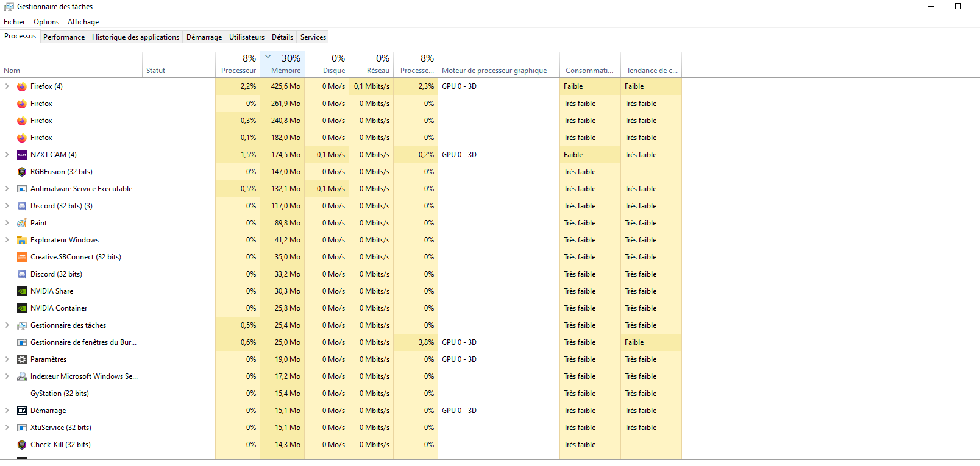
Task: Sort by the Processeur column header
Action: click(238, 65)
